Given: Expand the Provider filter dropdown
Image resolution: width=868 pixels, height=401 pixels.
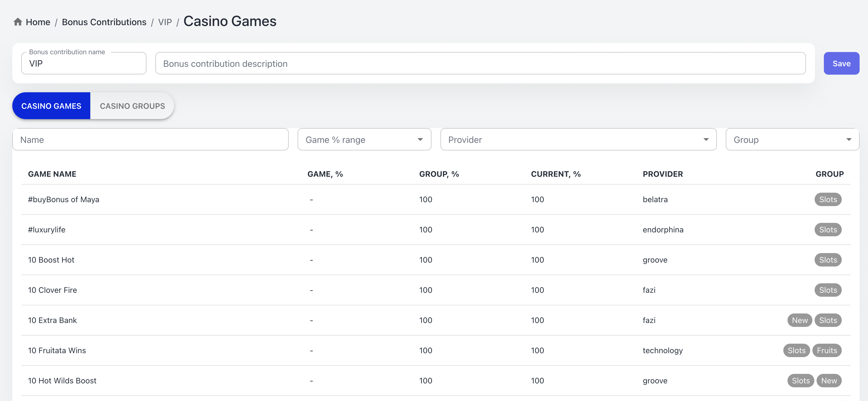Looking at the screenshot, I should [578, 140].
